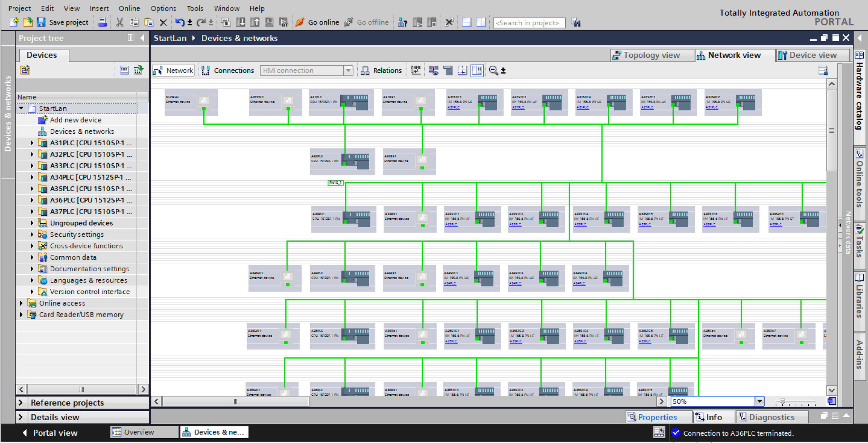Image resolution: width=868 pixels, height=443 pixels.
Task: Click the zoom magnifier icon in network toolbar
Action: pos(493,70)
